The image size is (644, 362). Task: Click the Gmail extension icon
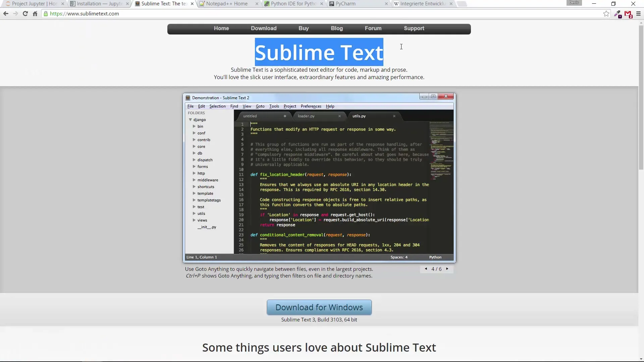tap(628, 14)
